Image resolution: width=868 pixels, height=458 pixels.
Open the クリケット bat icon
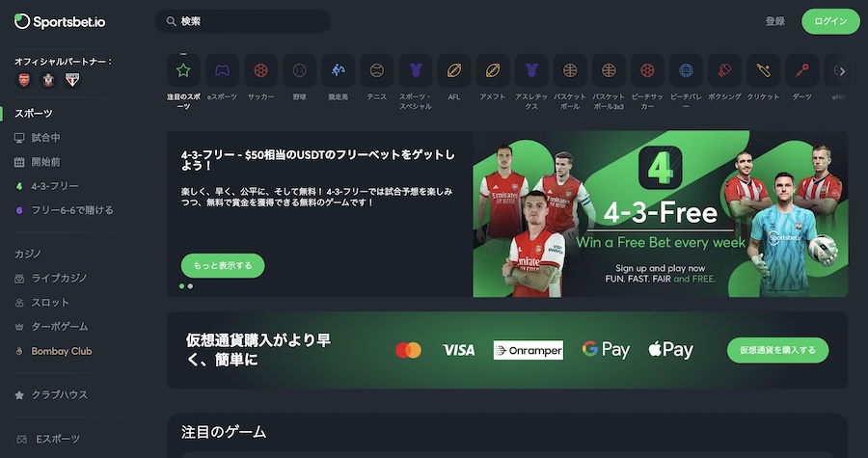764,70
